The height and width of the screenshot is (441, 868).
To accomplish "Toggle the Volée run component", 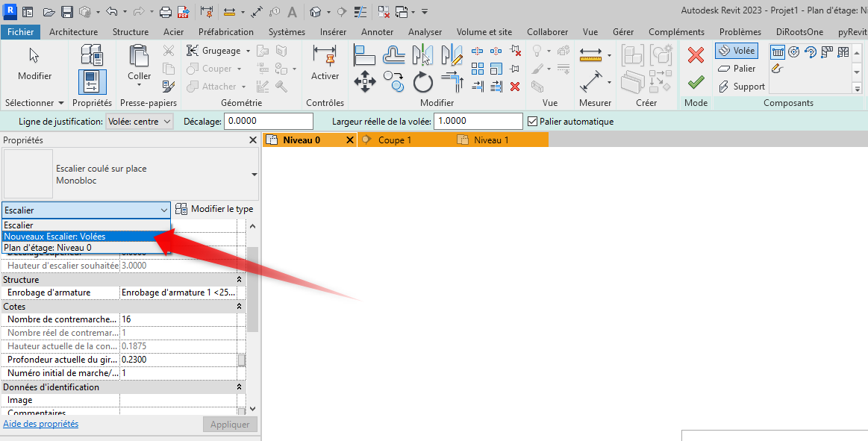I will (x=737, y=51).
